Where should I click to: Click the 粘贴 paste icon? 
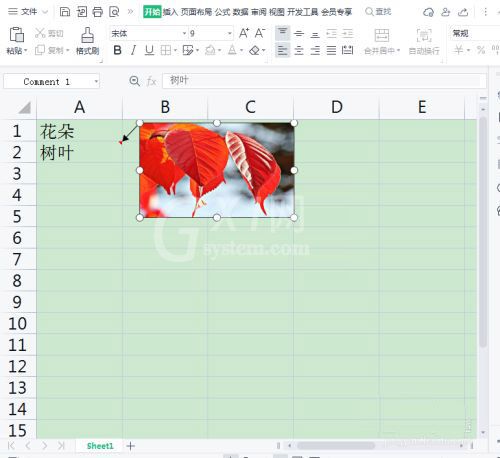tap(16, 35)
